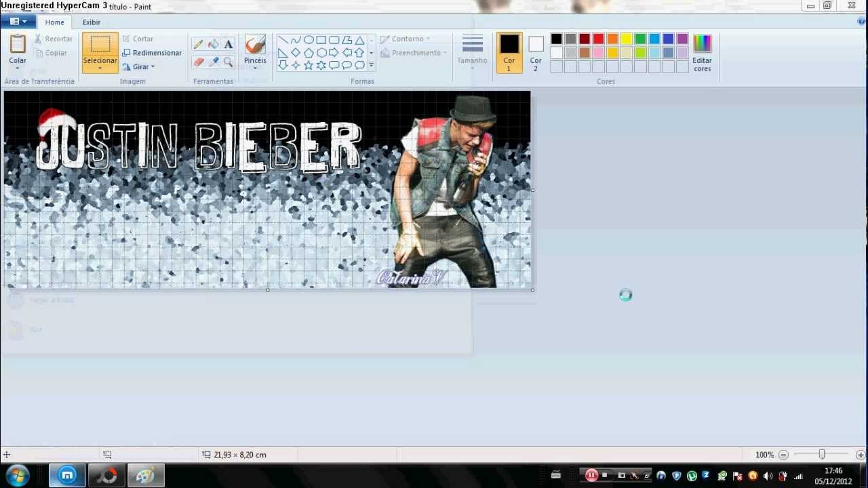Click the Copiar copy button
868x488 pixels.
click(x=51, y=53)
